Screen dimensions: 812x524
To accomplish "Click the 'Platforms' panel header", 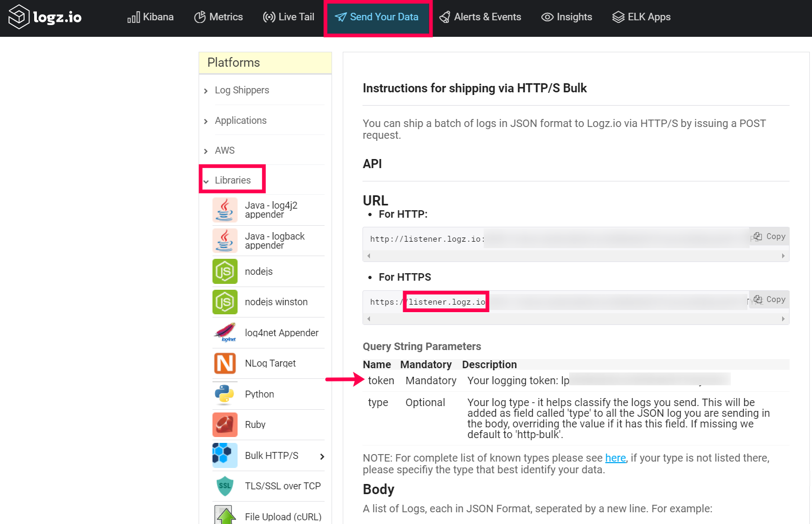I will point(265,63).
